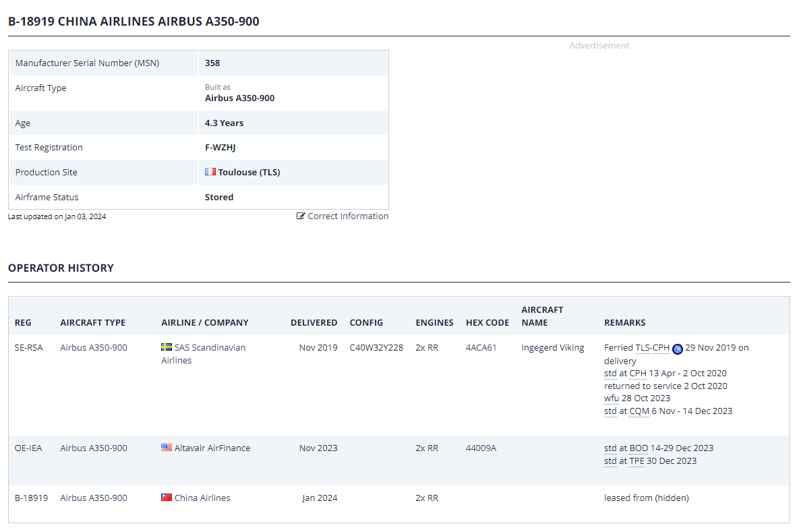Select the OE-IEA registration entry
Image resolution: width=801 pixels, height=532 pixels.
[x=28, y=448]
